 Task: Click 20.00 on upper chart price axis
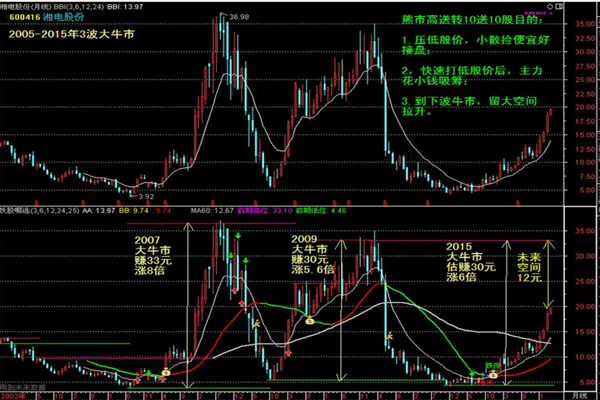click(x=585, y=107)
